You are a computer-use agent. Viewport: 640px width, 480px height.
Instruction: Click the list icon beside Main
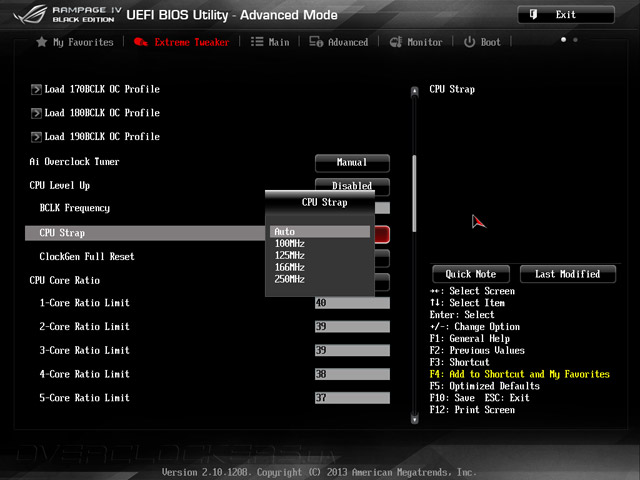click(257, 42)
